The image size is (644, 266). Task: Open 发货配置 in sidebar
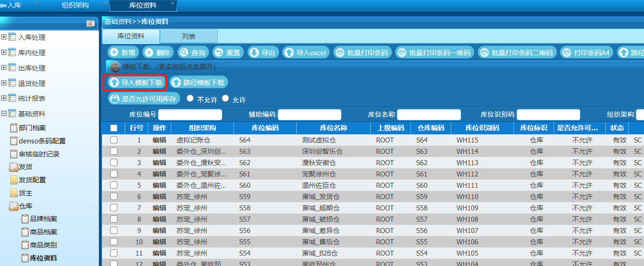point(32,180)
